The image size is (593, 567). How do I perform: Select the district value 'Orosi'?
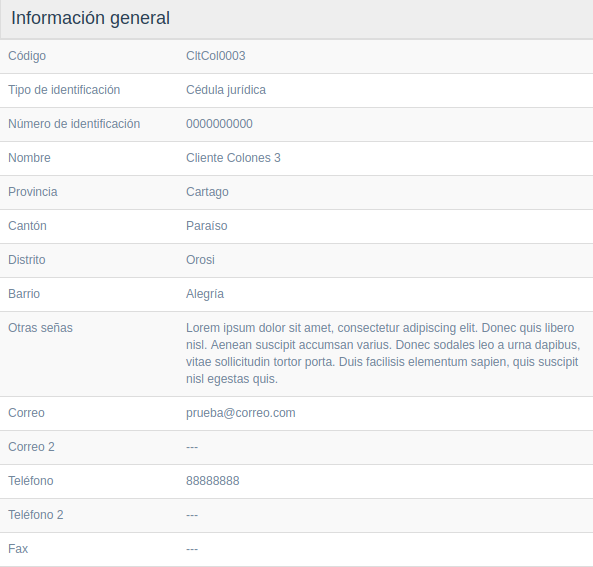[x=200, y=260]
